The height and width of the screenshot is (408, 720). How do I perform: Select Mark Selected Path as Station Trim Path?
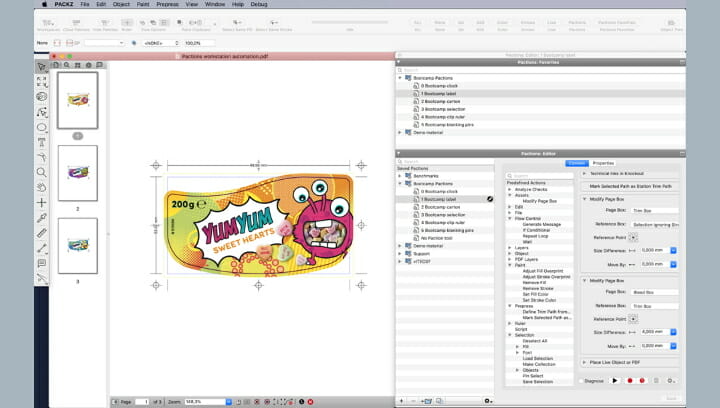630,186
